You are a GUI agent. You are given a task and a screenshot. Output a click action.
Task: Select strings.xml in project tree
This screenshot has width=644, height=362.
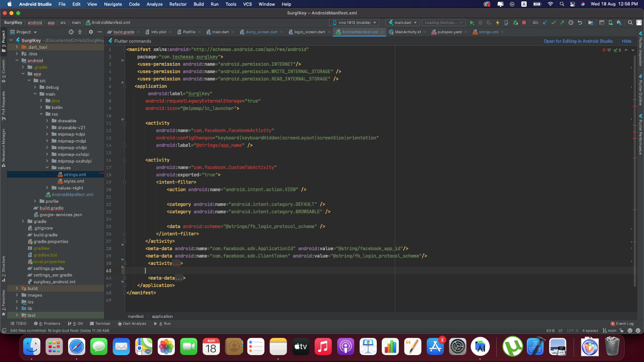point(75,174)
